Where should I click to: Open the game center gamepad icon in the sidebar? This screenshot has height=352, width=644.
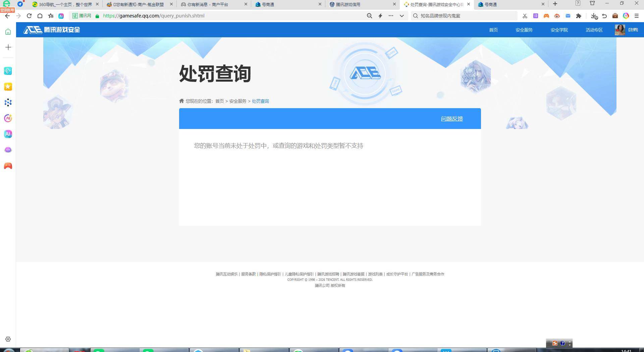pos(8,166)
